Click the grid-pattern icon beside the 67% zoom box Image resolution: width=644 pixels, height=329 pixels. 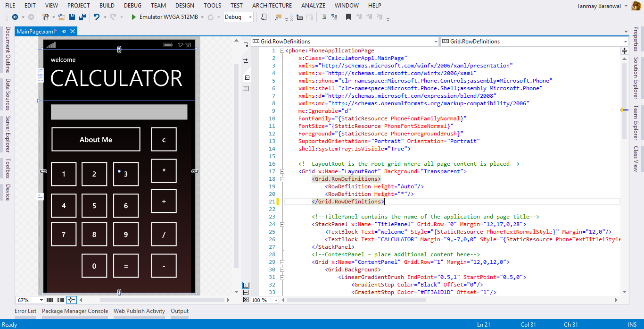50,300
